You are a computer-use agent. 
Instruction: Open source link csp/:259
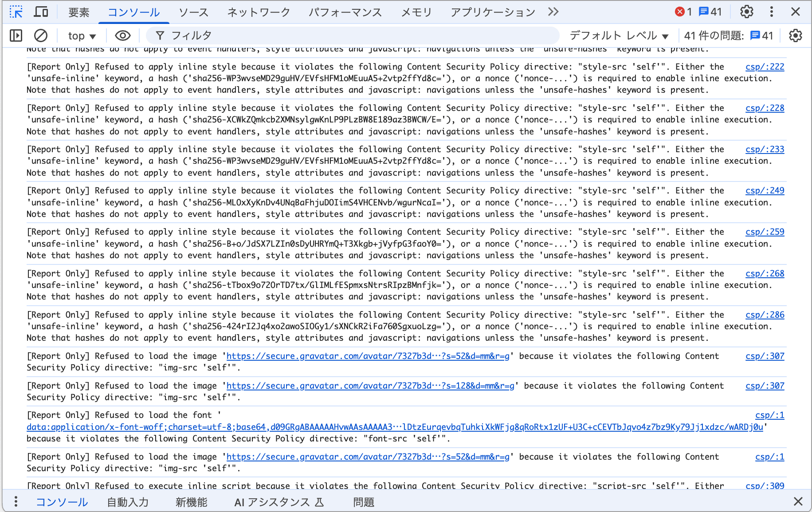coord(765,232)
